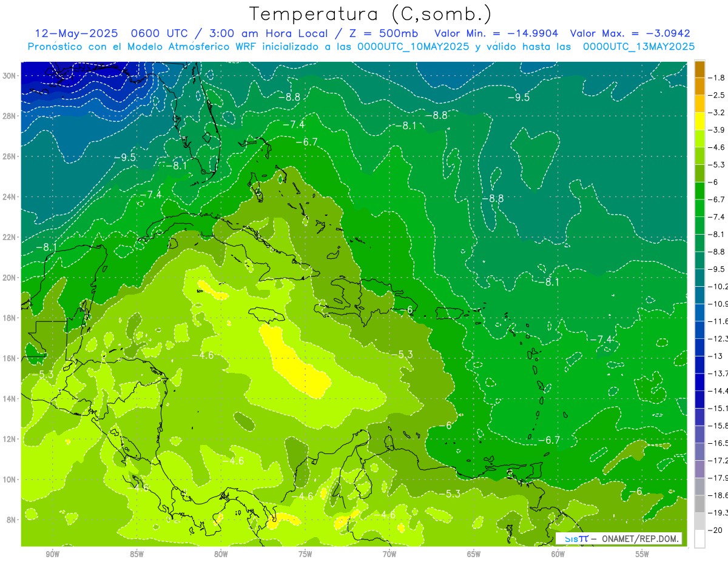Click the 28N latitude axis label
This screenshot has width=728, height=562.
pos(10,116)
